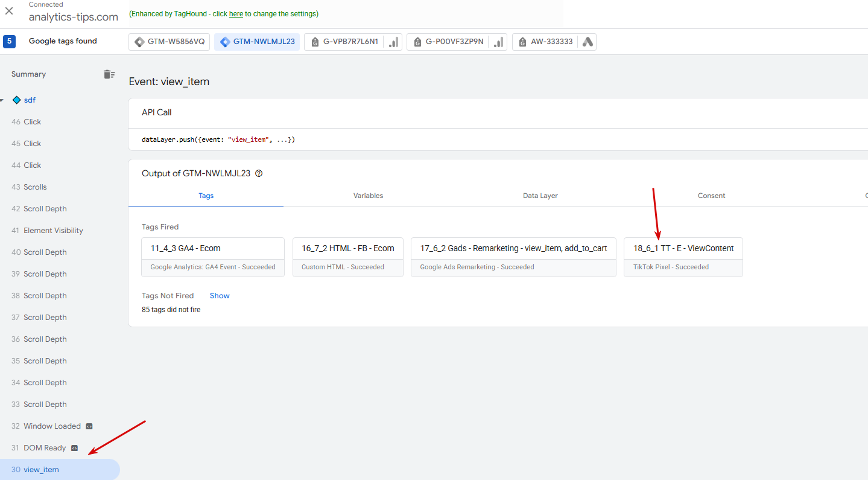Open the 18_6_1 TT - E - ViewContent tag card

coord(683,257)
